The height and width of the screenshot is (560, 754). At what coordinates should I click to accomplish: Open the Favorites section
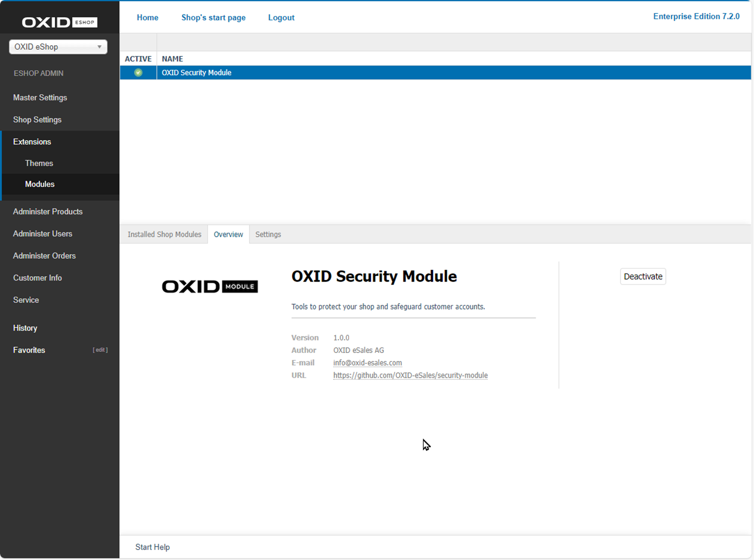coord(29,350)
